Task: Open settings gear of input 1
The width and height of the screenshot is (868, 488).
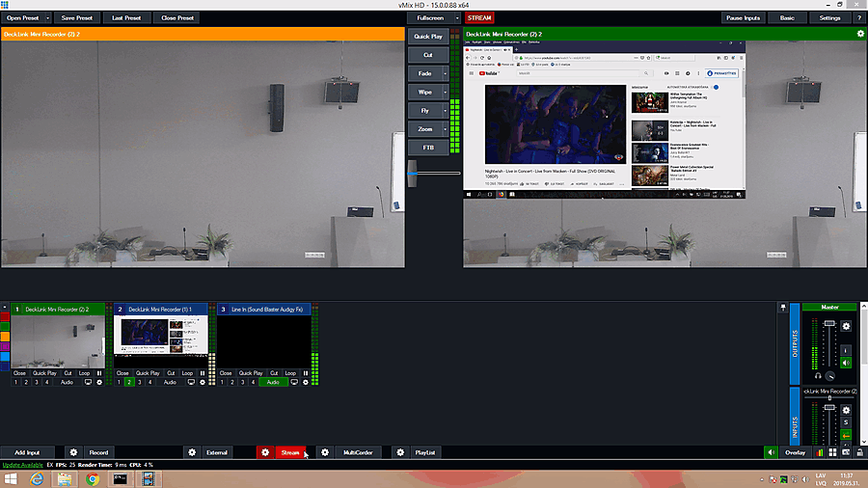Action: point(99,382)
